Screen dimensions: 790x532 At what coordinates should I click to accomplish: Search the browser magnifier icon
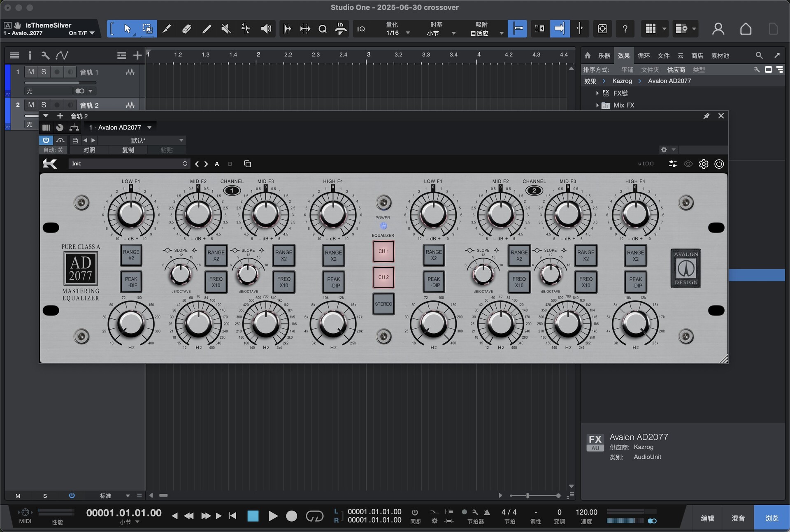(x=759, y=55)
